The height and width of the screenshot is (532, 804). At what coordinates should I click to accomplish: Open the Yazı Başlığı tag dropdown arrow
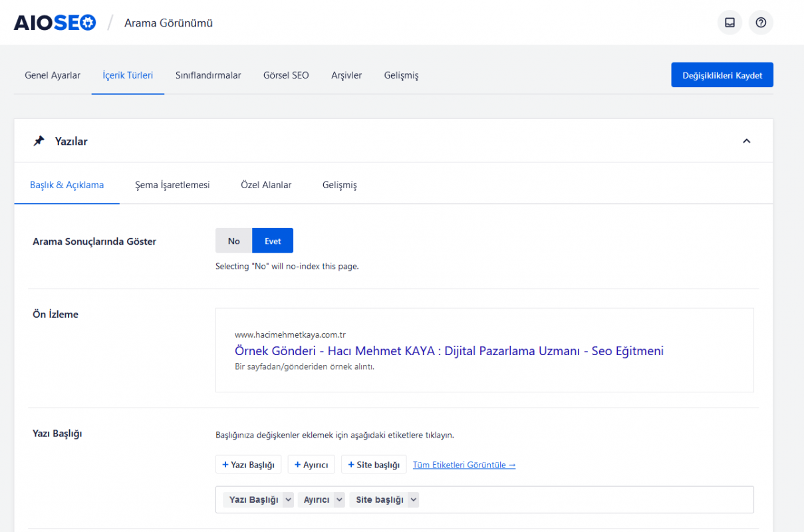coord(288,500)
